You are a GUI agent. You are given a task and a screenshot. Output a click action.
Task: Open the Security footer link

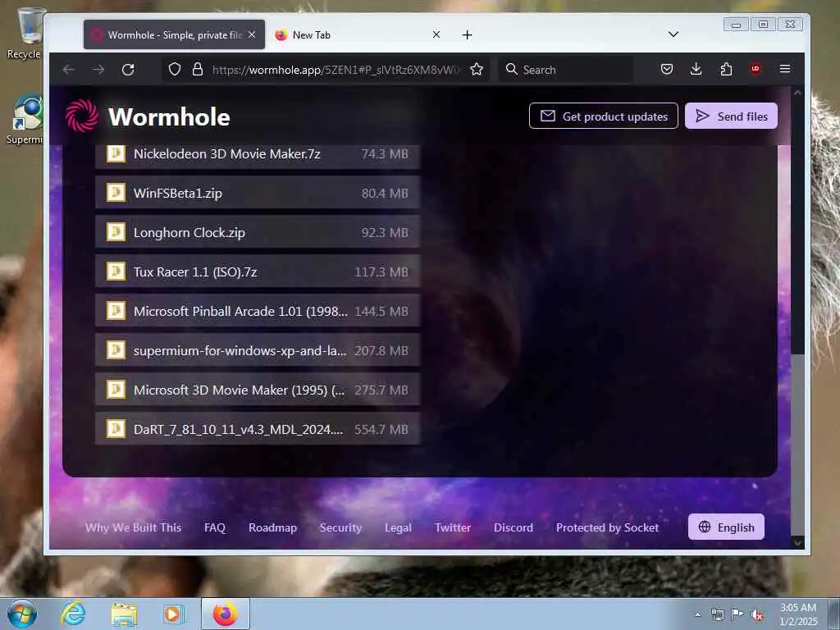point(340,527)
